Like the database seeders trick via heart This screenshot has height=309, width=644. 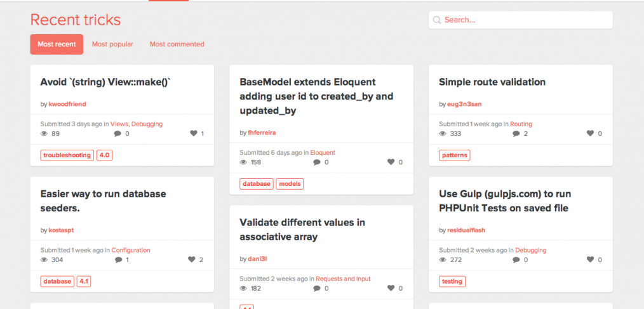point(192,260)
